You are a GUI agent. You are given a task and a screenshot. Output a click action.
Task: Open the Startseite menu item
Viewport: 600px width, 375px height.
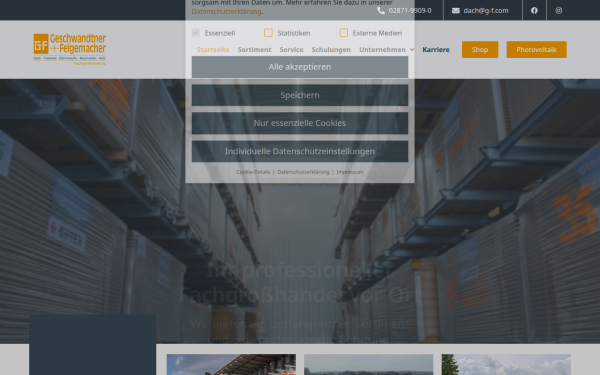tap(213, 49)
